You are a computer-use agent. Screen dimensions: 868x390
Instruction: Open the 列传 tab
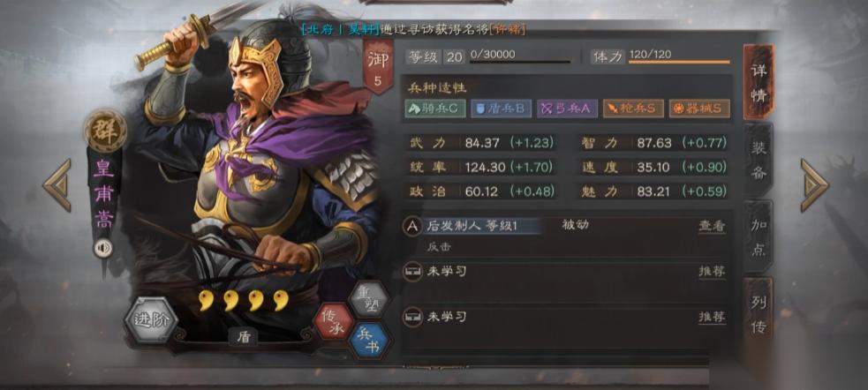click(759, 315)
